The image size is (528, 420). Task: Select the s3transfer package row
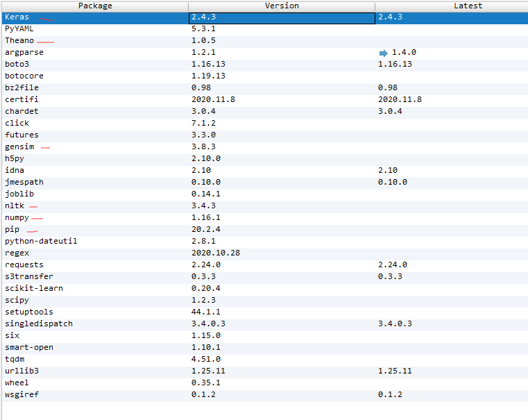tap(264, 278)
